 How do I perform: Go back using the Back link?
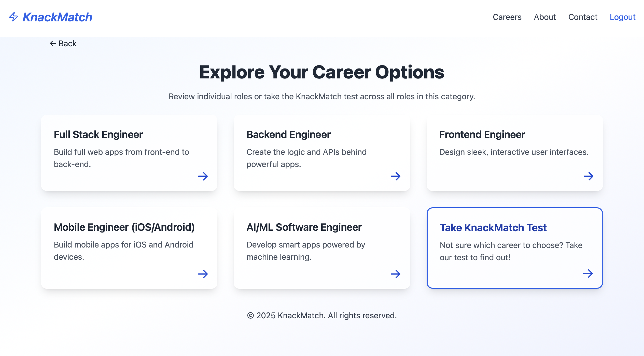point(67,44)
